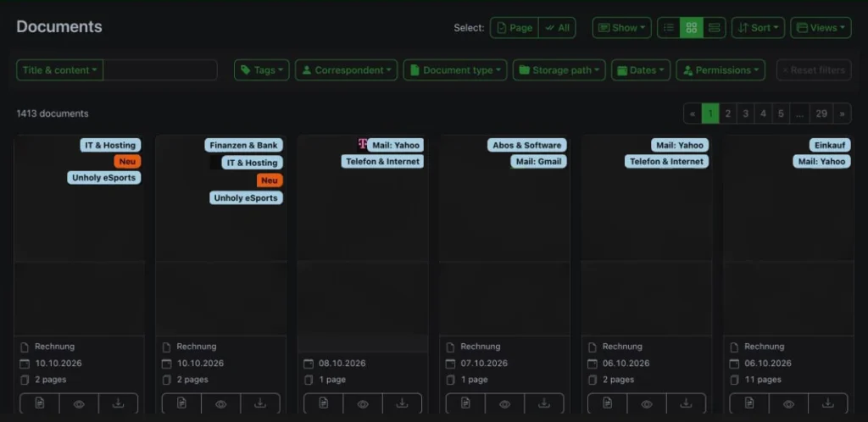Open edit icon on the 11 pages document

point(749,403)
